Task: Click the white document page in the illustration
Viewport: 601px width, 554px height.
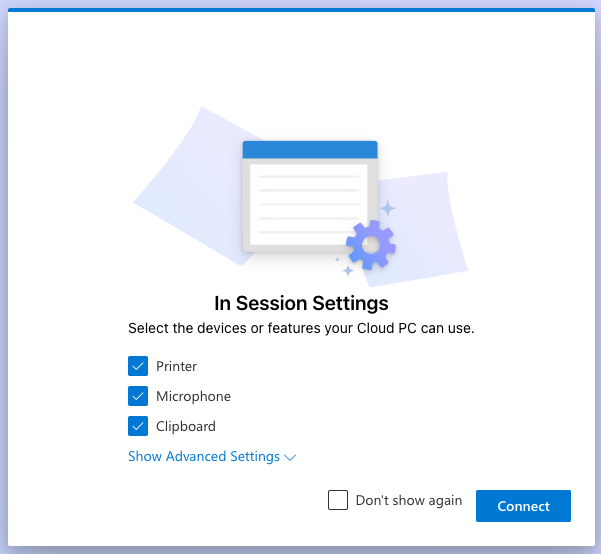Action: (x=309, y=204)
